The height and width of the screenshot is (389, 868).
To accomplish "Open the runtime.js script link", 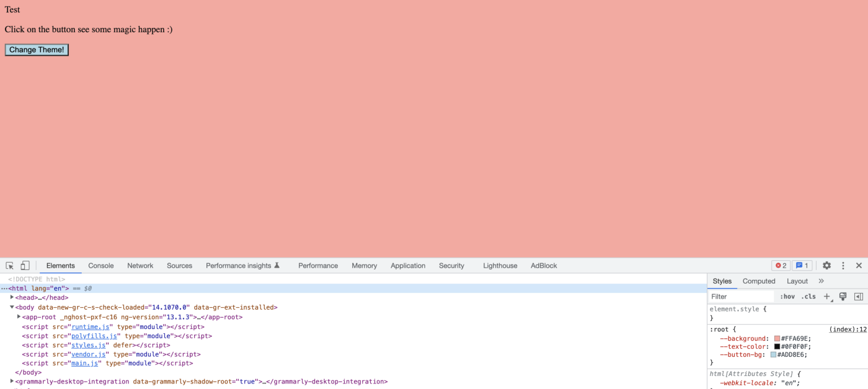I will click(91, 326).
